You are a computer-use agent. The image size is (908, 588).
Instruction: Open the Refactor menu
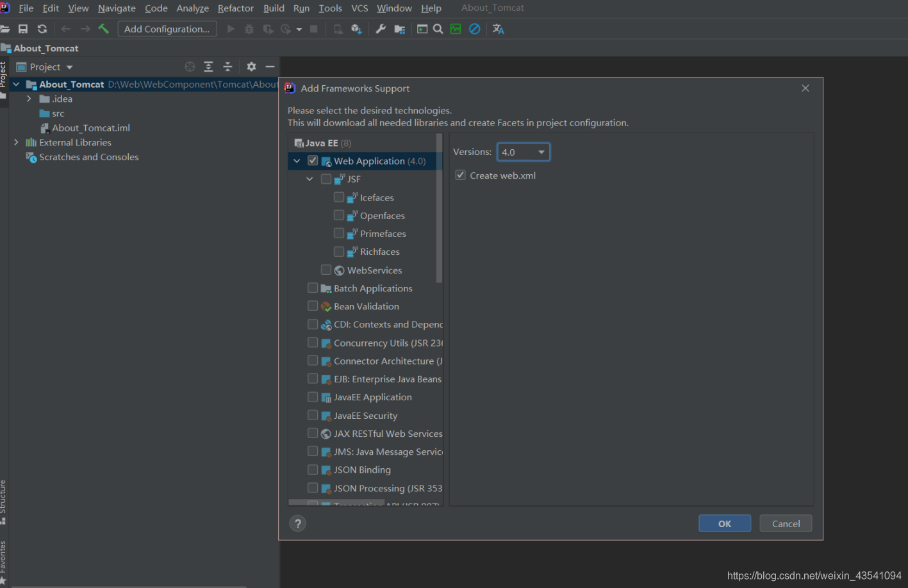(236, 8)
